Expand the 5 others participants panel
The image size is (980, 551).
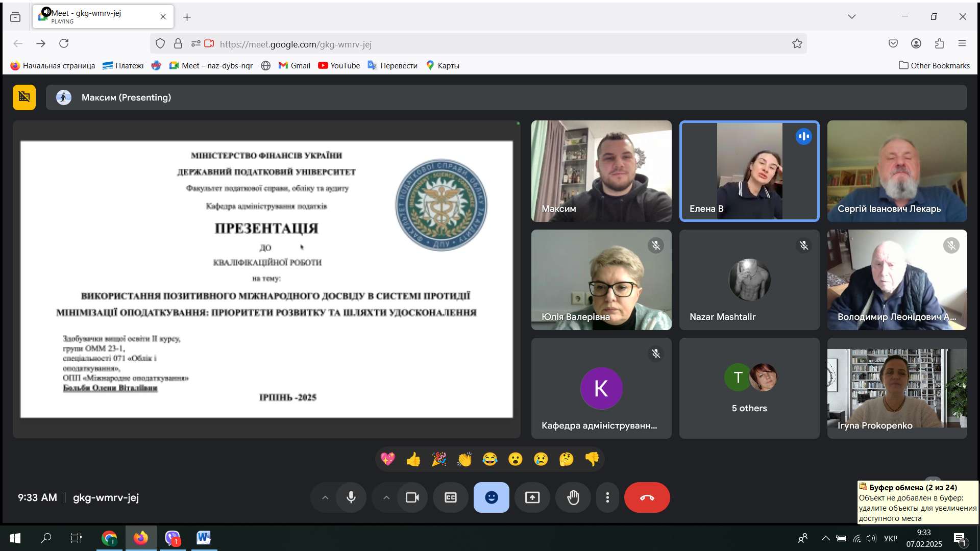point(748,388)
